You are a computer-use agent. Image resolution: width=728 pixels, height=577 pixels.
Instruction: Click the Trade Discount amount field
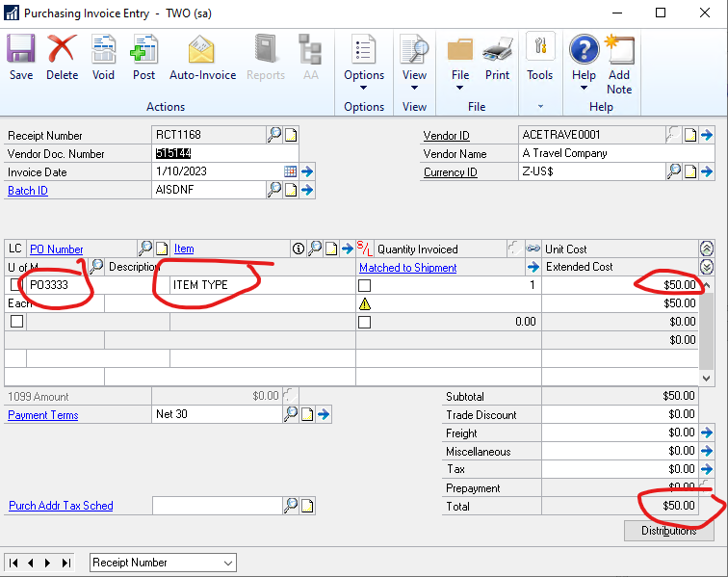coord(620,414)
